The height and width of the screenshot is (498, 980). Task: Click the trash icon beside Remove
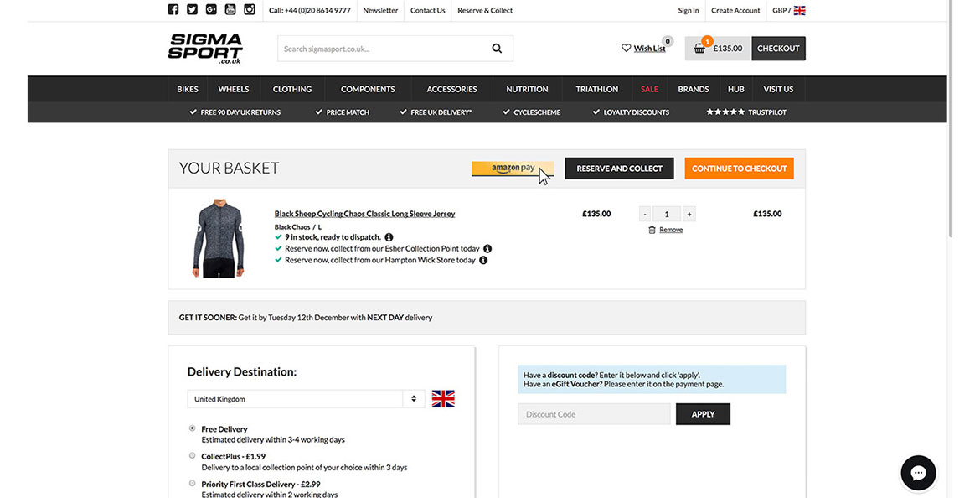coord(652,230)
